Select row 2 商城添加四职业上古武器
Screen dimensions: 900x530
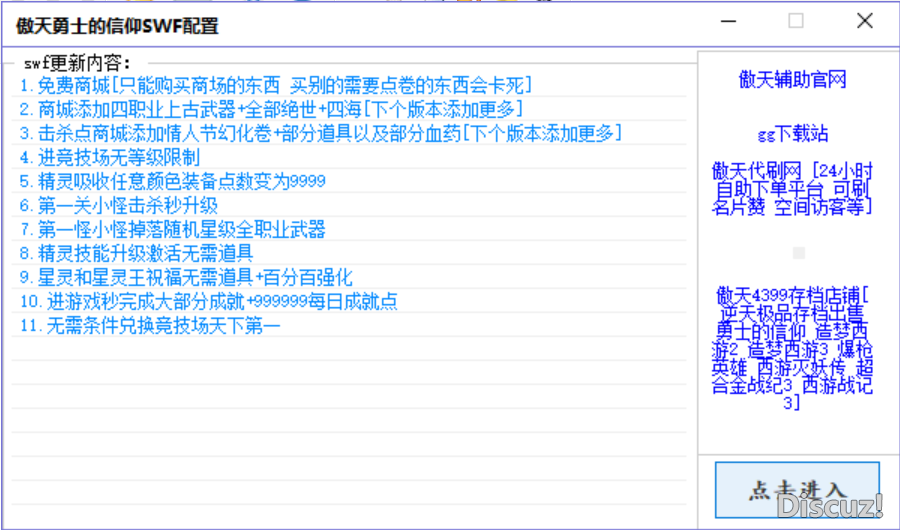(349, 109)
